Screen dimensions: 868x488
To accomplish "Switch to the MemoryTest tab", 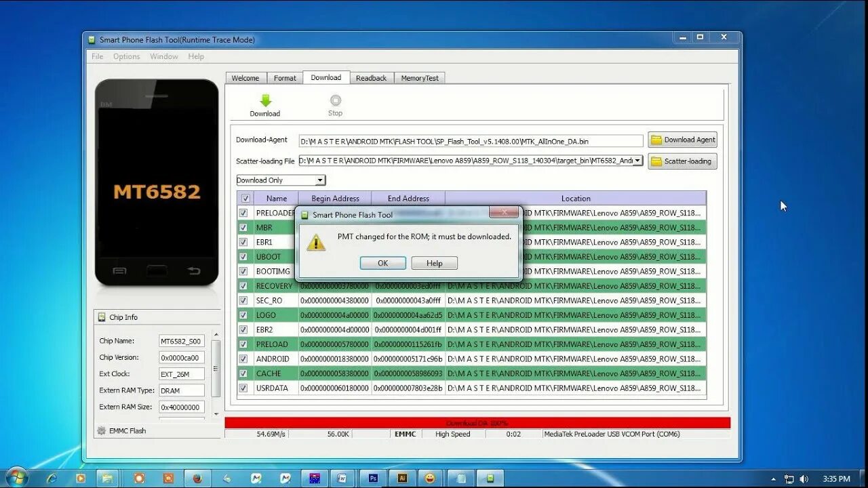I will (420, 78).
